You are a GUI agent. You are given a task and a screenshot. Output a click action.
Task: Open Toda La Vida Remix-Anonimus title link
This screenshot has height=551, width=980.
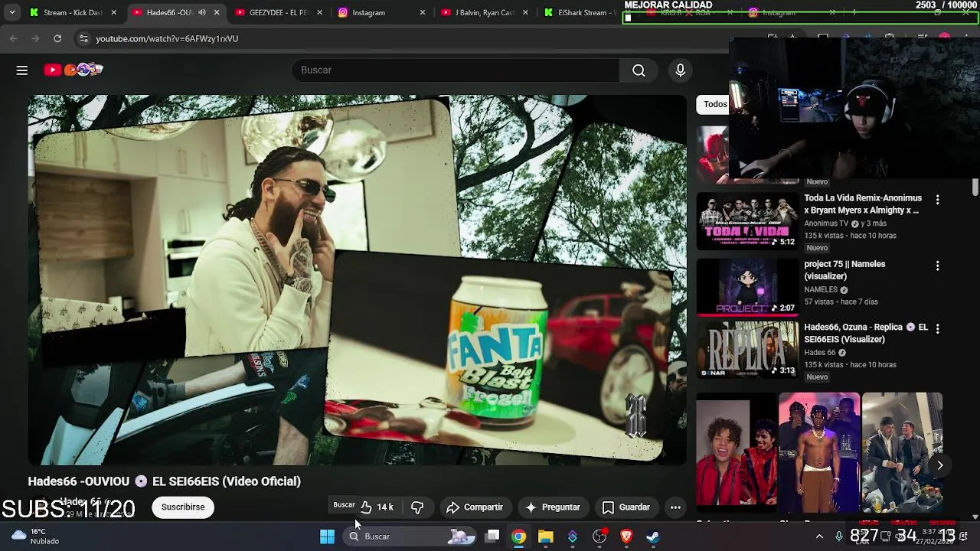pyautogui.click(x=862, y=204)
